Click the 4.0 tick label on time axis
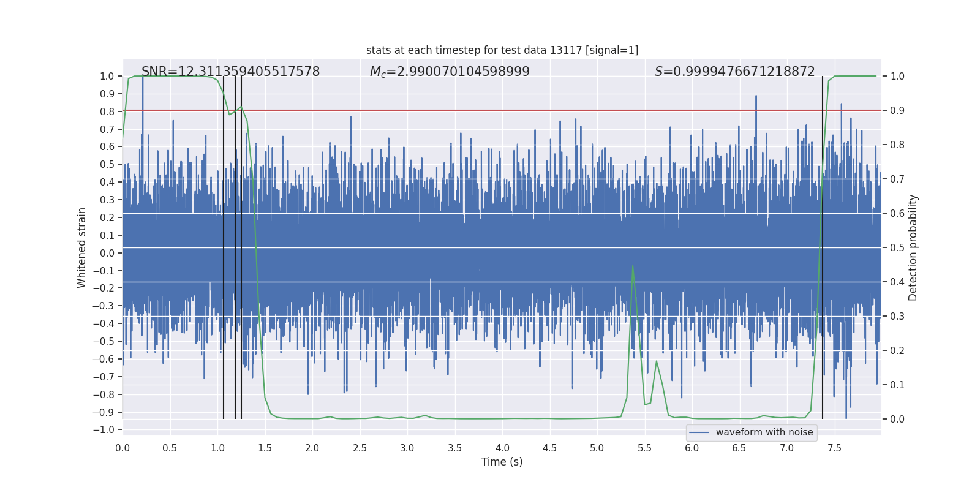 click(x=502, y=448)
